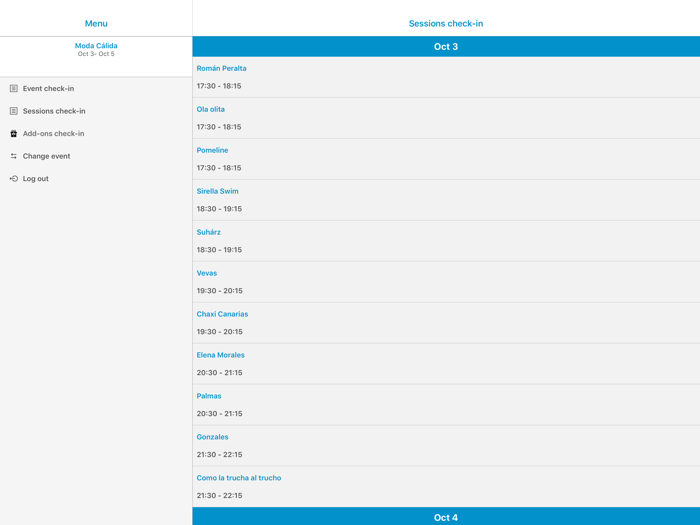700x525 pixels.
Task: Click the 17:30 - 18:15 time under Pomeline
Action: 219,168
